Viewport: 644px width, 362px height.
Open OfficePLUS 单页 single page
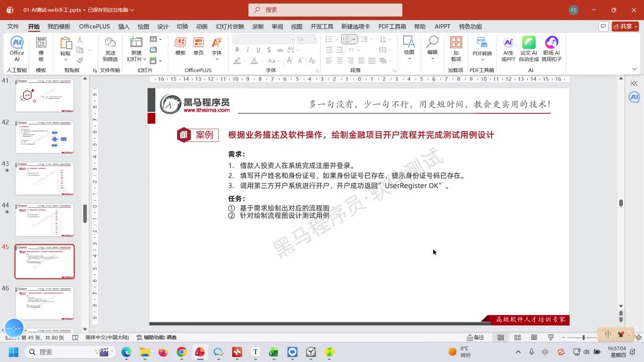coord(199,46)
